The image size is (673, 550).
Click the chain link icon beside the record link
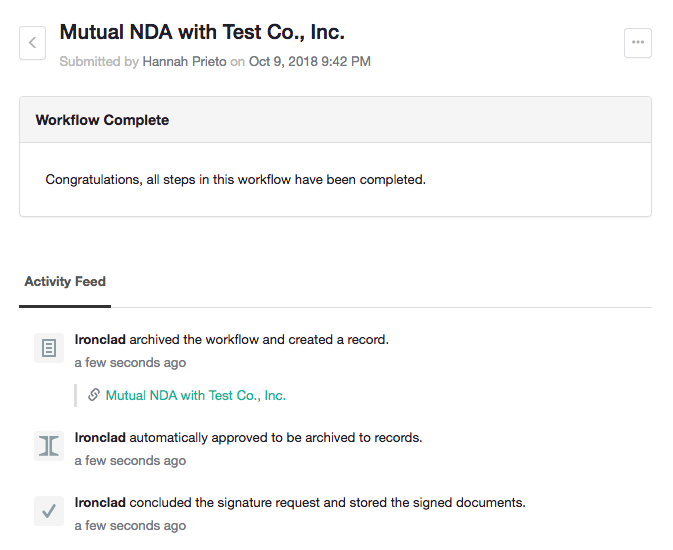click(94, 395)
